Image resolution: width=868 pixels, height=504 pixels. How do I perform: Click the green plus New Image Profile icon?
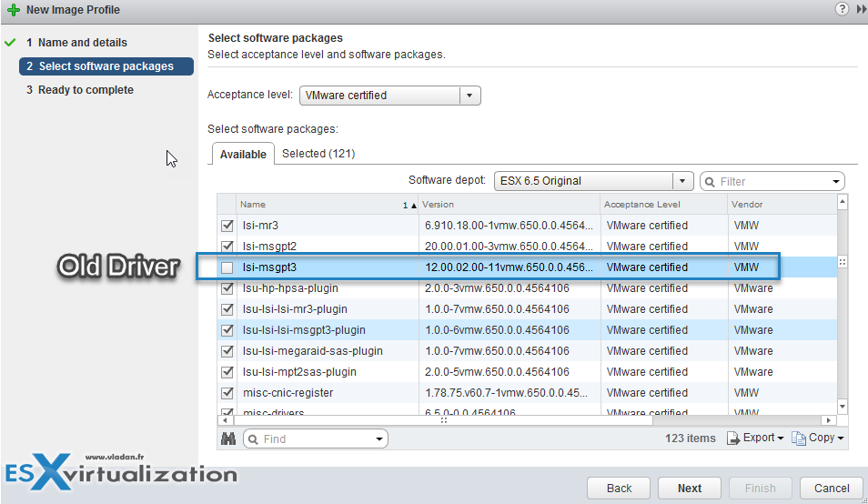[13, 10]
